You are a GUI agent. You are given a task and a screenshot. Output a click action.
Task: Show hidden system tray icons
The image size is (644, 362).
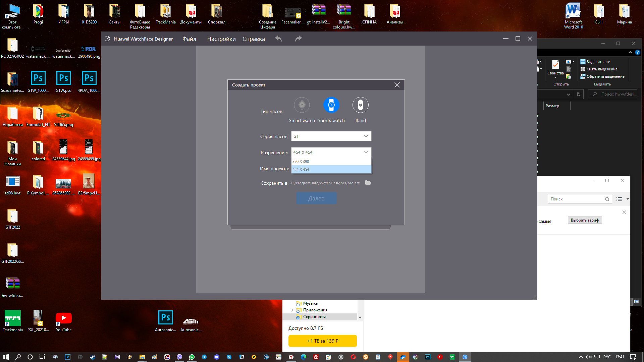(x=581, y=357)
